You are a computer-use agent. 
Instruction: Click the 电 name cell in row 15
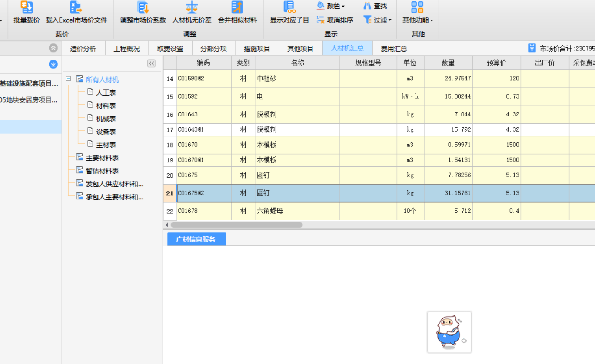pos(298,96)
